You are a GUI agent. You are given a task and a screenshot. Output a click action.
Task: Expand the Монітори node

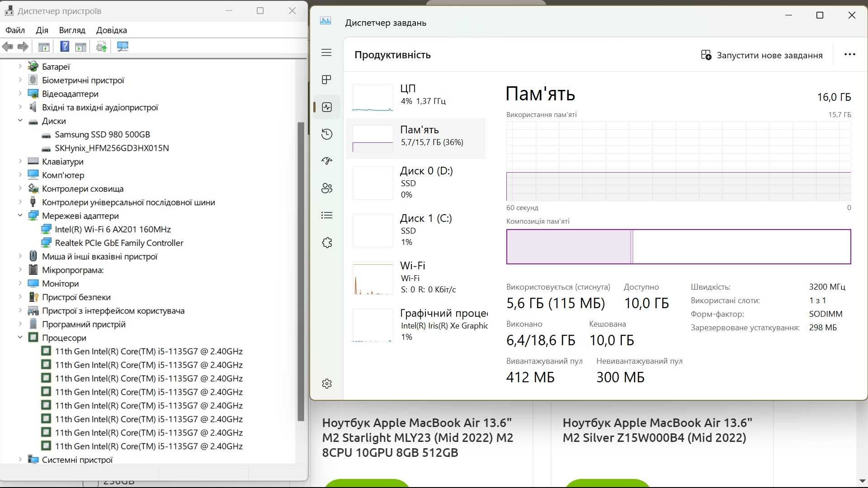click(20, 283)
